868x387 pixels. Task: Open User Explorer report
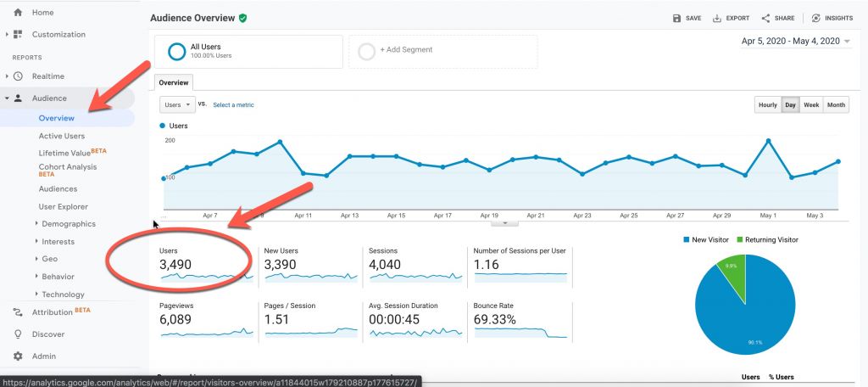click(x=63, y=207)
